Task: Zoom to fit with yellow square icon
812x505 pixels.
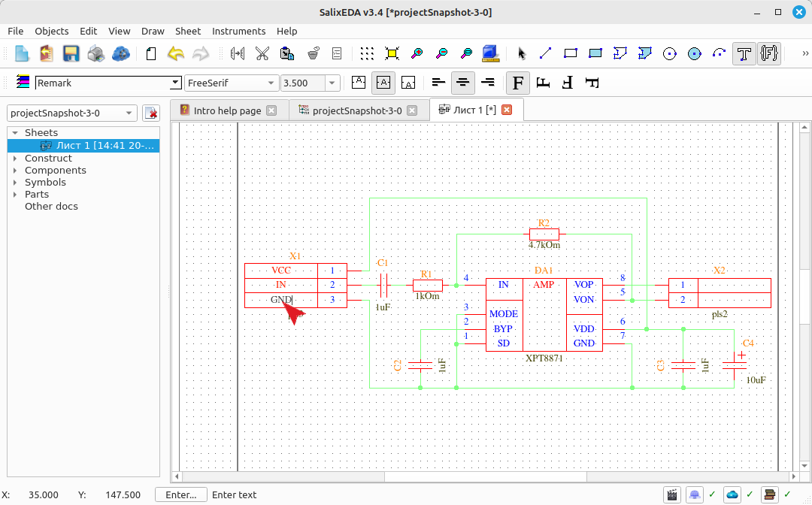Action: (392, 53)
